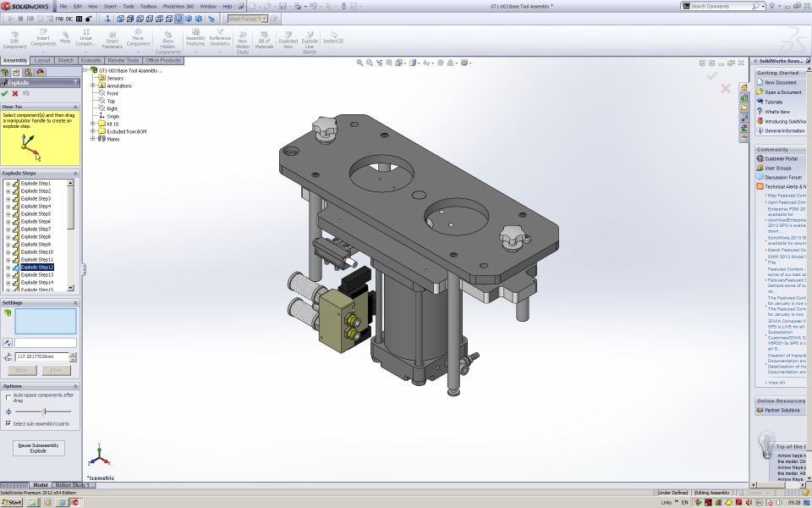
Task: Open the Tools menu
Action: click(x=129, y=6)
